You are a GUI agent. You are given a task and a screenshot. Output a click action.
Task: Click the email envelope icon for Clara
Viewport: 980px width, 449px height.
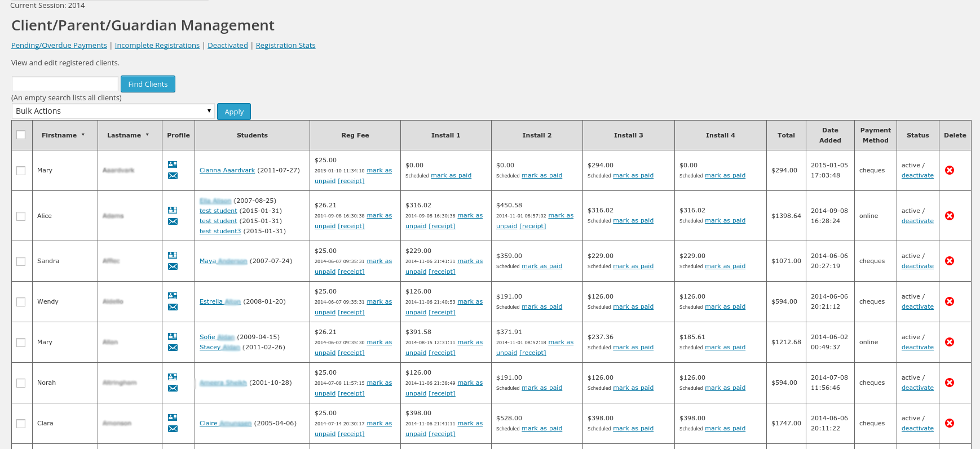point(173,429)
